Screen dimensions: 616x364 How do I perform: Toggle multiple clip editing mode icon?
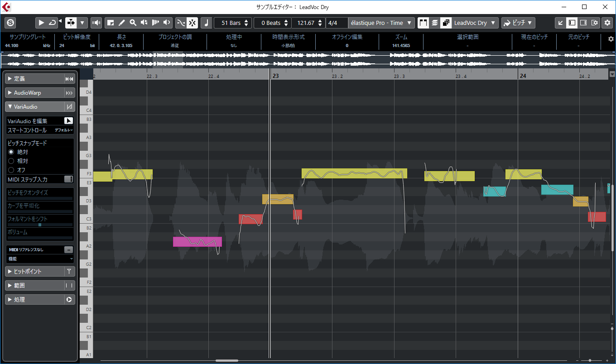tap(446, 23)
